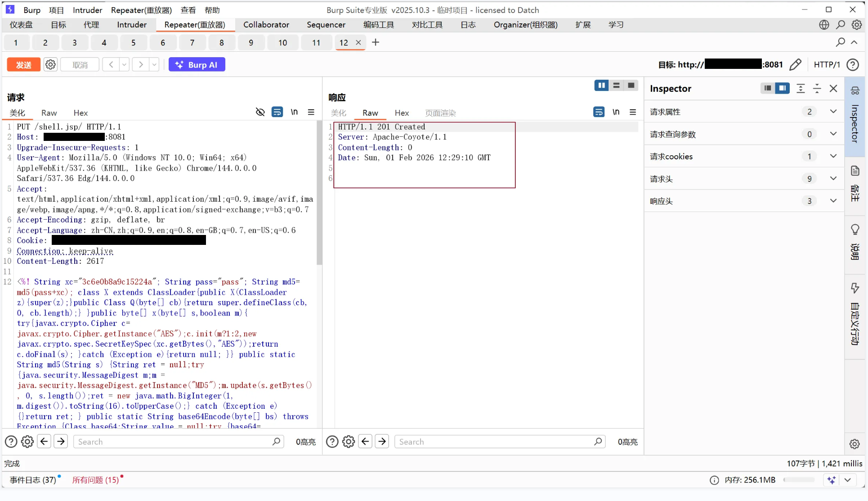The height and width of the screenshot is (501, 868).
Task: Open the globe browser icon in main tab bar
Action: click(x=824, y=25)
